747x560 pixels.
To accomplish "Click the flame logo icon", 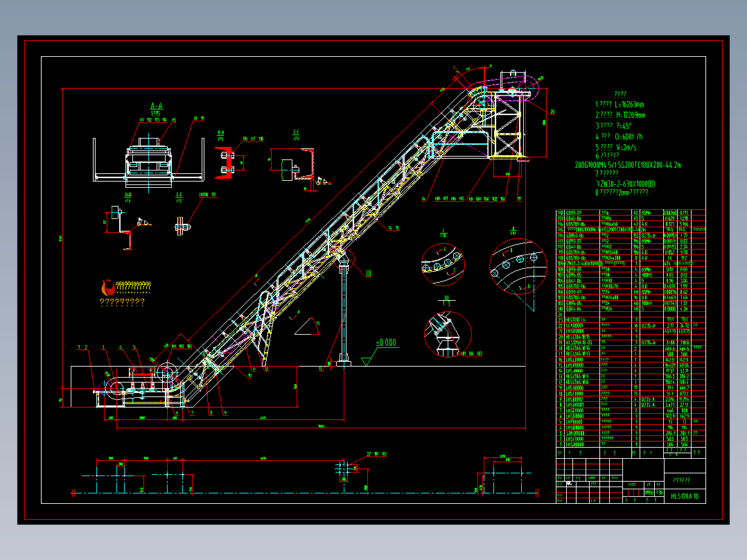I will pos(108,288).
